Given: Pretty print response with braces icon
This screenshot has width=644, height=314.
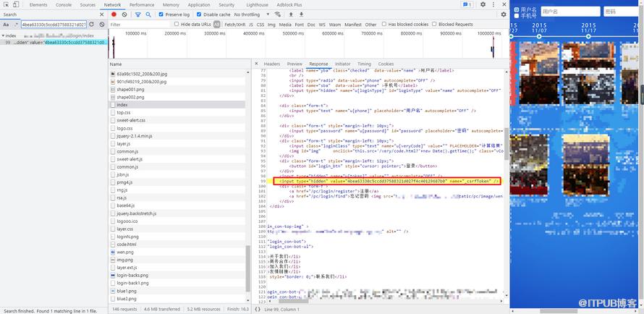Looking at the screenshot, I should pyautogui.click(x=258, y=309).
